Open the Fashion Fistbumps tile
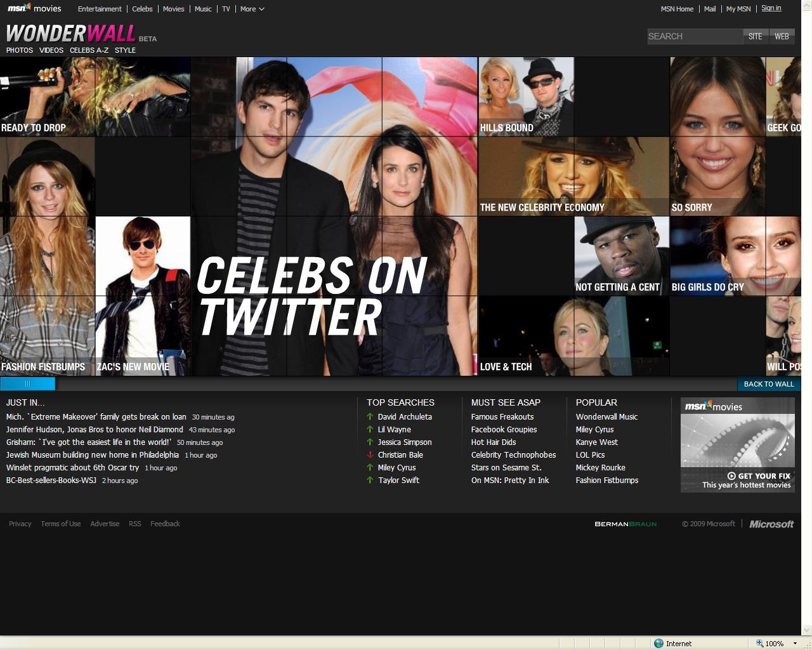 (48, 256)
